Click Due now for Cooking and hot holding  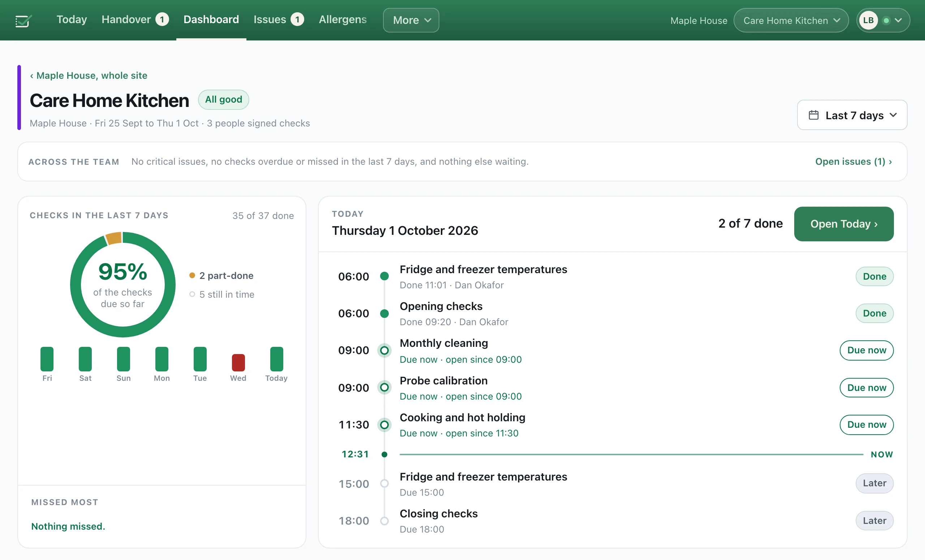[866, 425]
